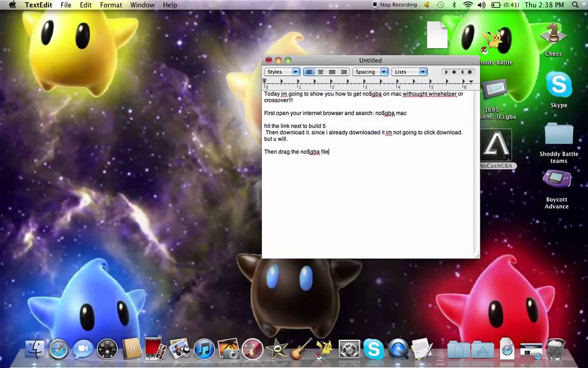Launch Photo Booth from the dock
The width and height of the screenshot is (588, 368).
155,349
